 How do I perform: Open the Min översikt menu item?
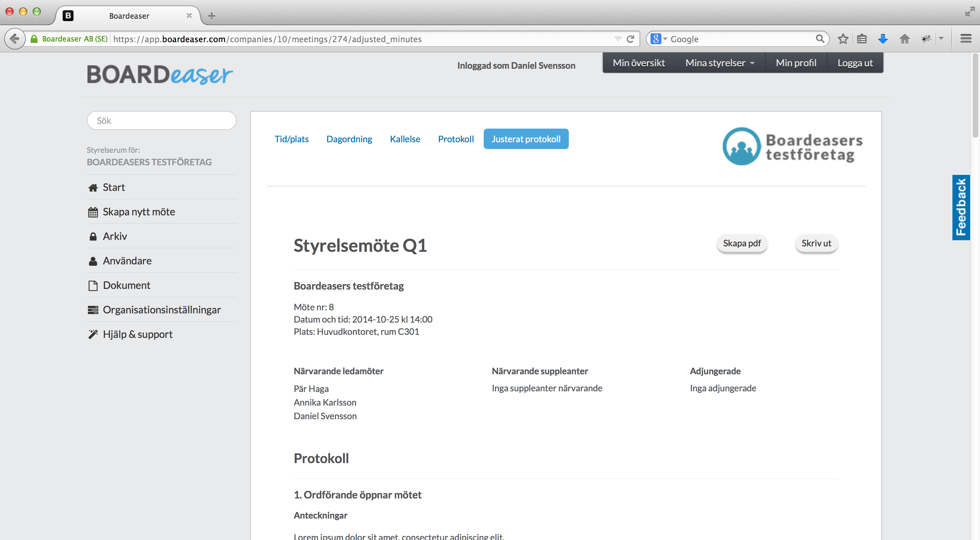639,63
